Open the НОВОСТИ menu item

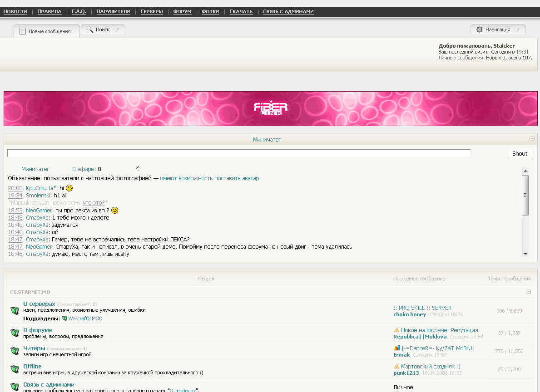point(15,11)
